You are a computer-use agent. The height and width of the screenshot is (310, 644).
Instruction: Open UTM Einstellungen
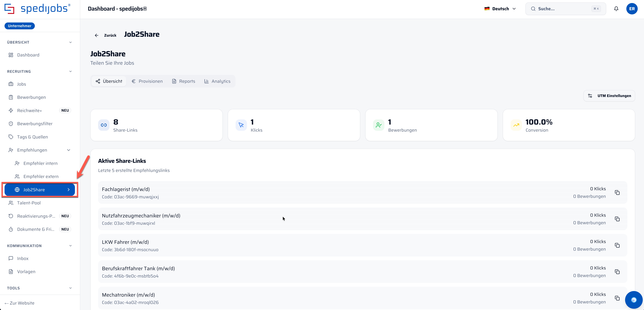(609, 96)
